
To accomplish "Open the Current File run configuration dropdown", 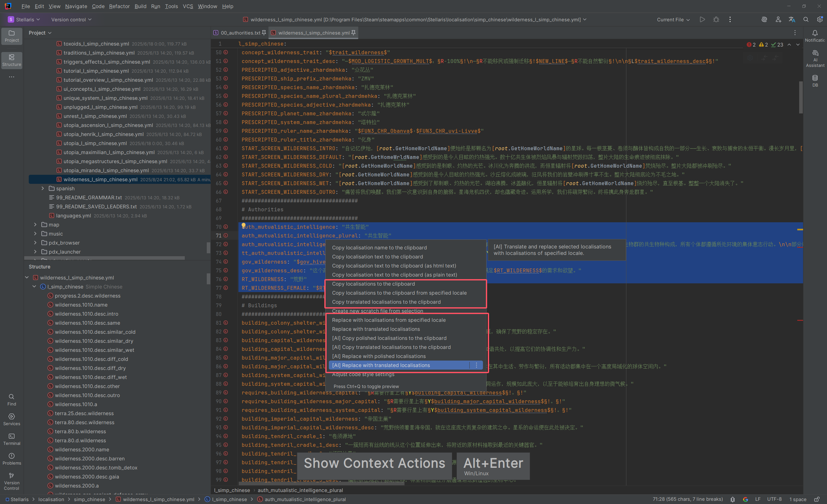I will [x=673, y=19].
